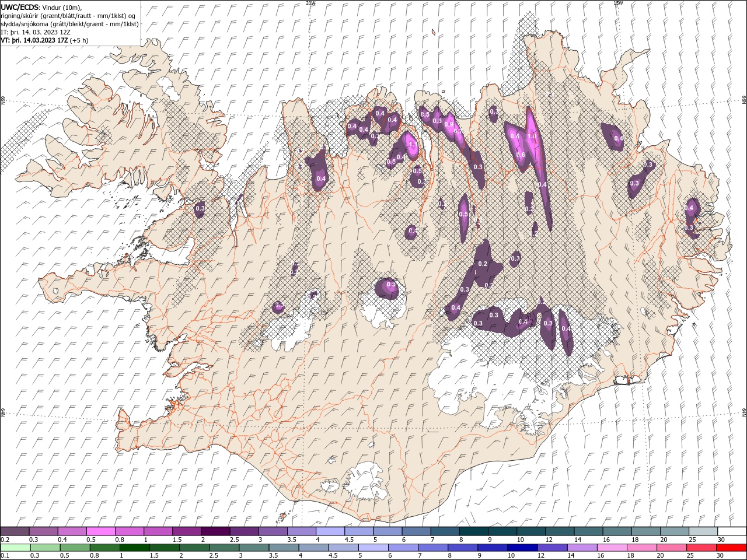
Task: Click the upper-scale swatch labeled 18
Action: [645, 531]
